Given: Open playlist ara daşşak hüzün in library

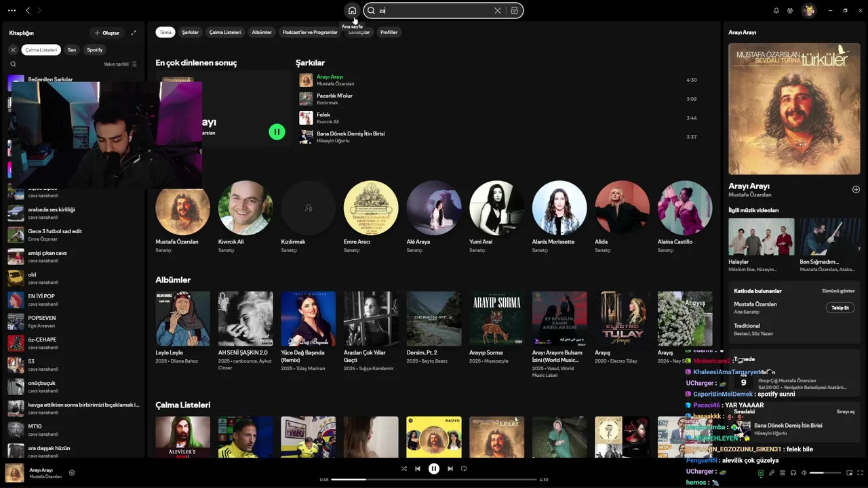Looking at the screenshot, I should point(73,451).
